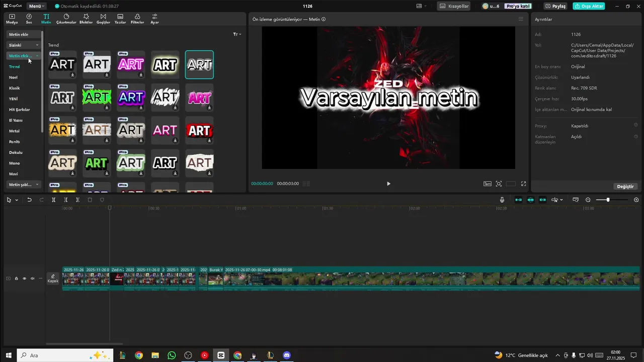Mute the main video track
Viewport: 644px width, 362px height.
pos(32,279)
